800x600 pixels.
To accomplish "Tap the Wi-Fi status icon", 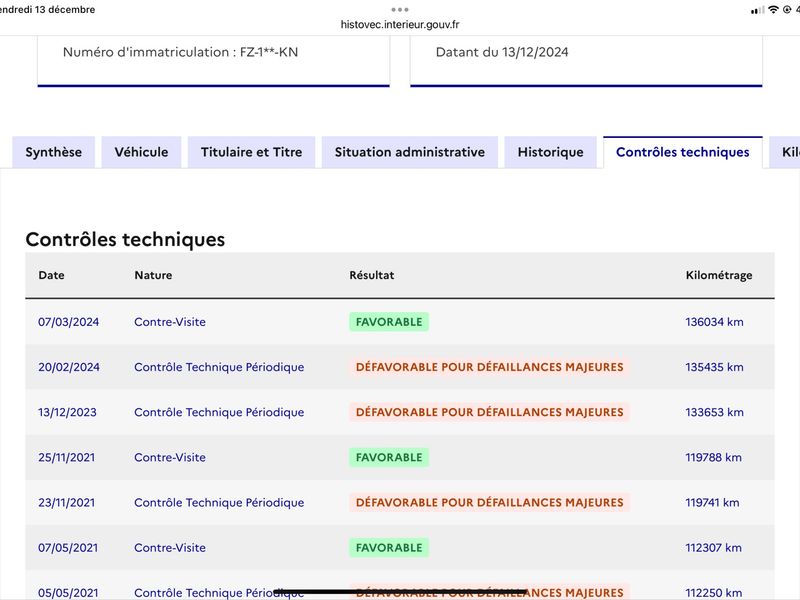I will tap(773, 10).
